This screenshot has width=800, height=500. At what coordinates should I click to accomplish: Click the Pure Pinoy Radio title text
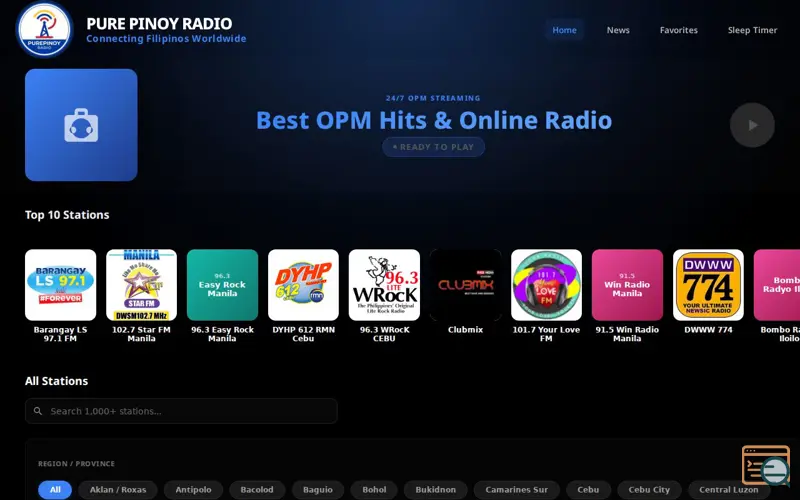159,23
